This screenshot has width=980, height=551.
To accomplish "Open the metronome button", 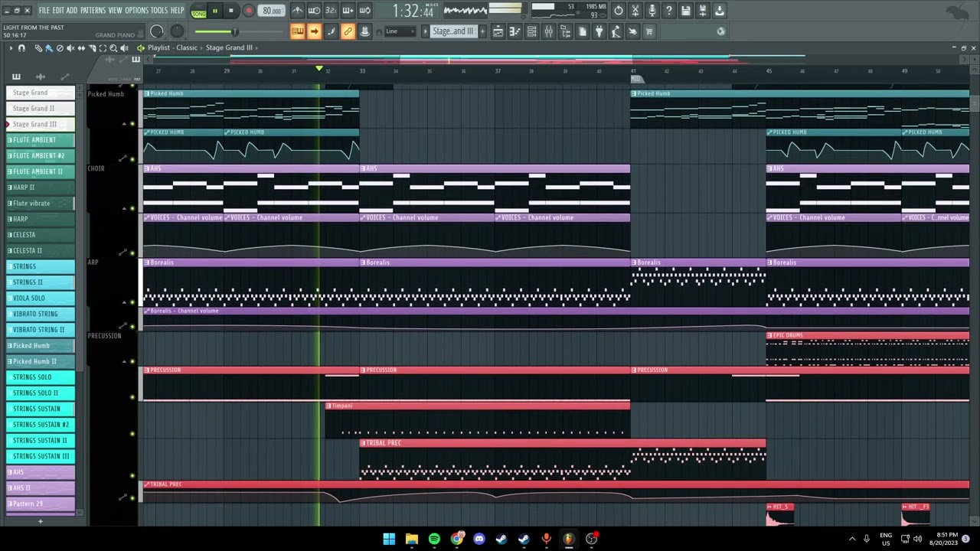I will tap(297, 11).
